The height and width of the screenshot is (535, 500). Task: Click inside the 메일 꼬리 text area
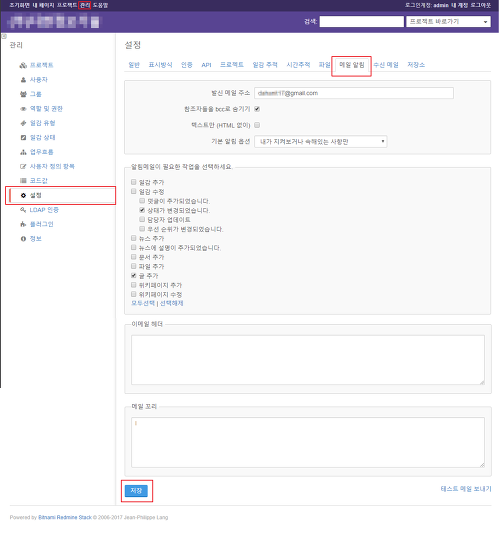(308, 443)
